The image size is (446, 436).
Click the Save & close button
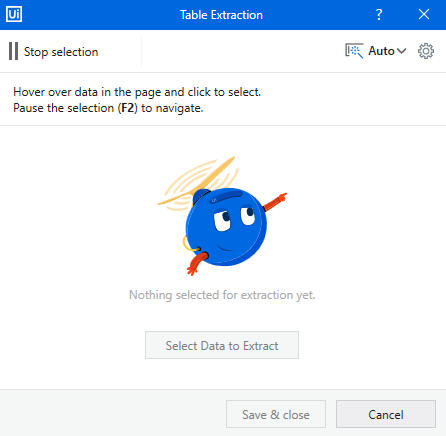coord(276,414)
